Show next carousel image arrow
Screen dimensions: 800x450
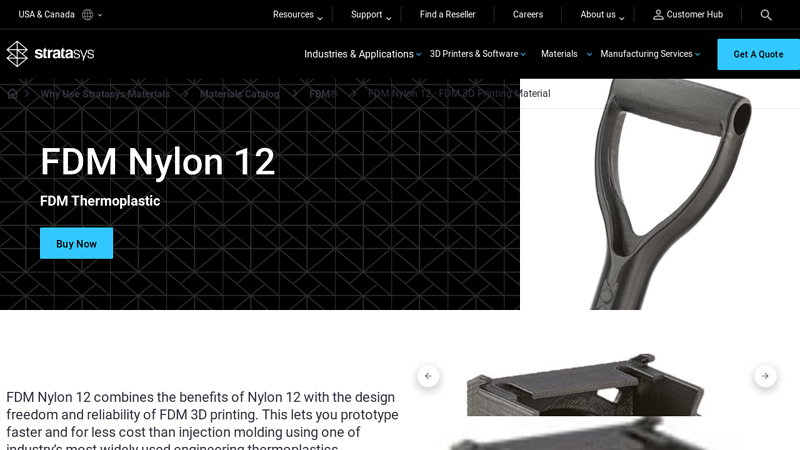click(x=765, y=376)
